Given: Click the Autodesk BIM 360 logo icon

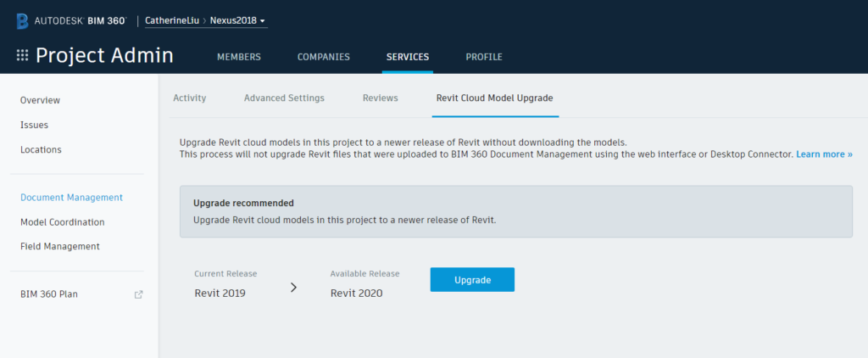Looking at the screenshot, I should click(23, 20).
